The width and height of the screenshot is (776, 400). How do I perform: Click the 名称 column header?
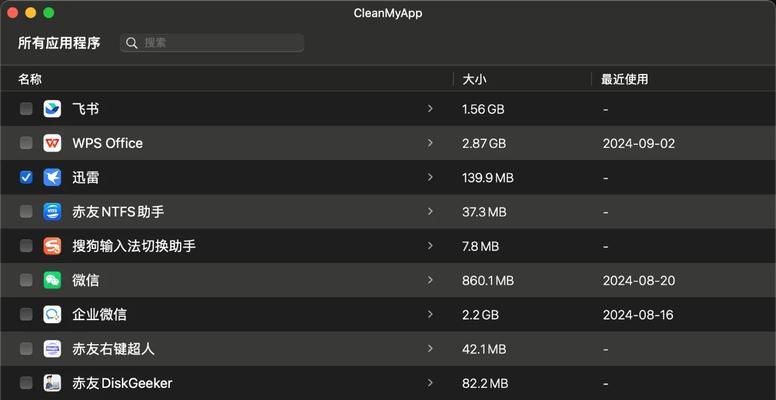pos(30,79)
